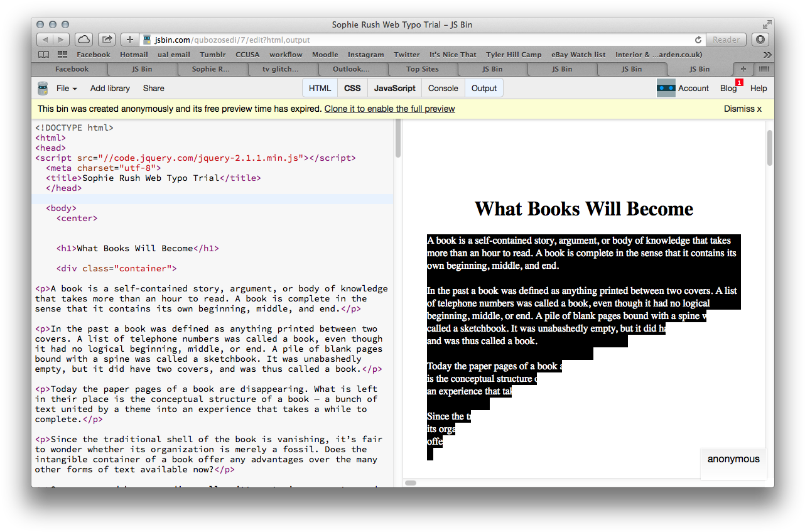Open the Reading List book icon
Image resolution: width=805 pixels, height=532 pixels.
tap(43, 55)
